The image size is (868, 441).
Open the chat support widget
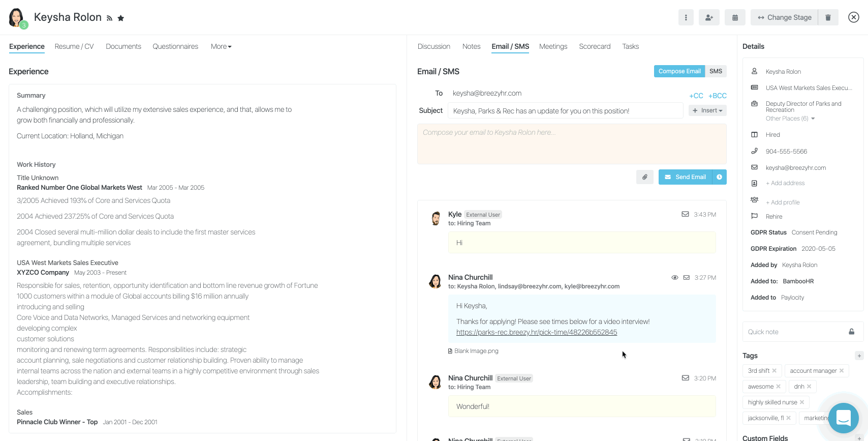point(844,418)
